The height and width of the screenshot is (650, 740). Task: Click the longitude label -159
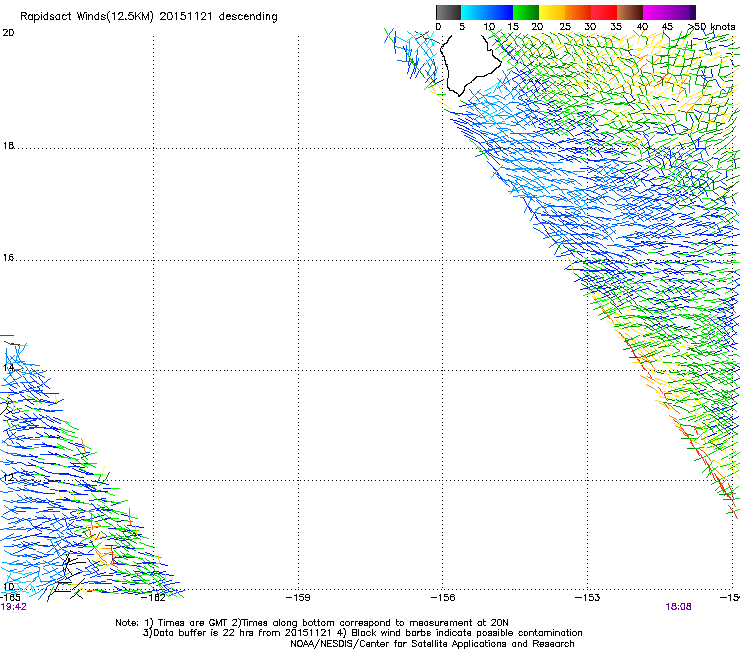coord(298,598)
